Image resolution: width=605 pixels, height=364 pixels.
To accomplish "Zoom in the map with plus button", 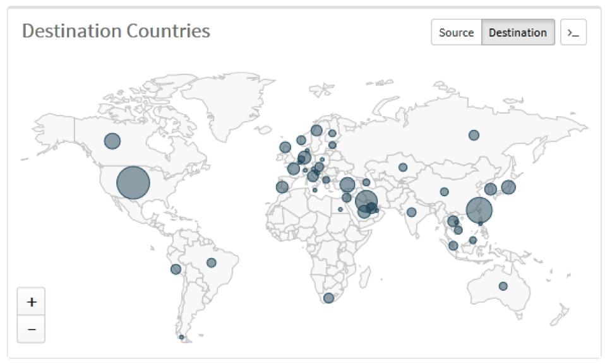I will pos(31,302).
